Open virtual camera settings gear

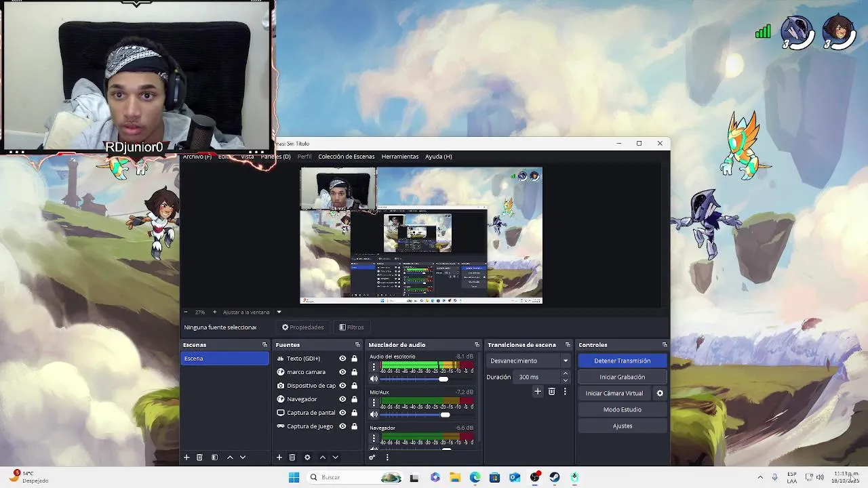coord(660,393)
